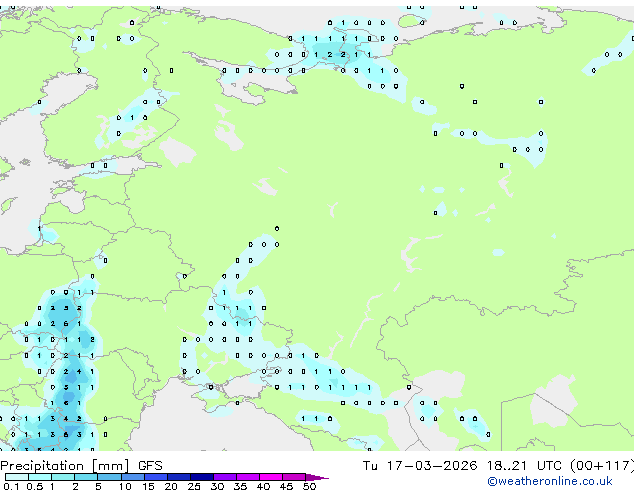Click the 'Precipitation [mm] GFS' title text
Viewport: 634px width, 490px height.
[81, 466]
